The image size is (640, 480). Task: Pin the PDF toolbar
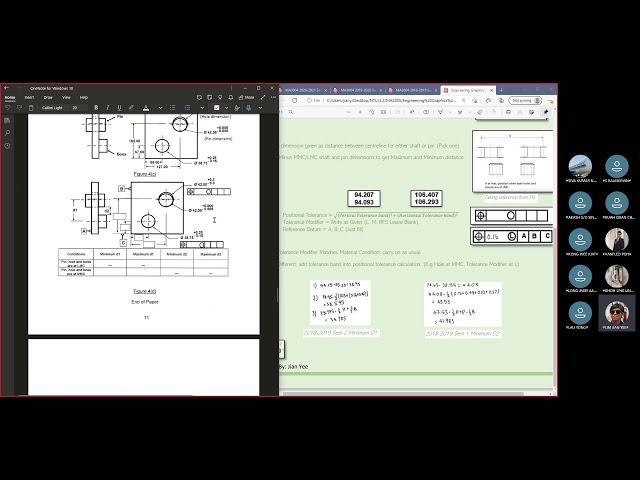coord(546,112)
